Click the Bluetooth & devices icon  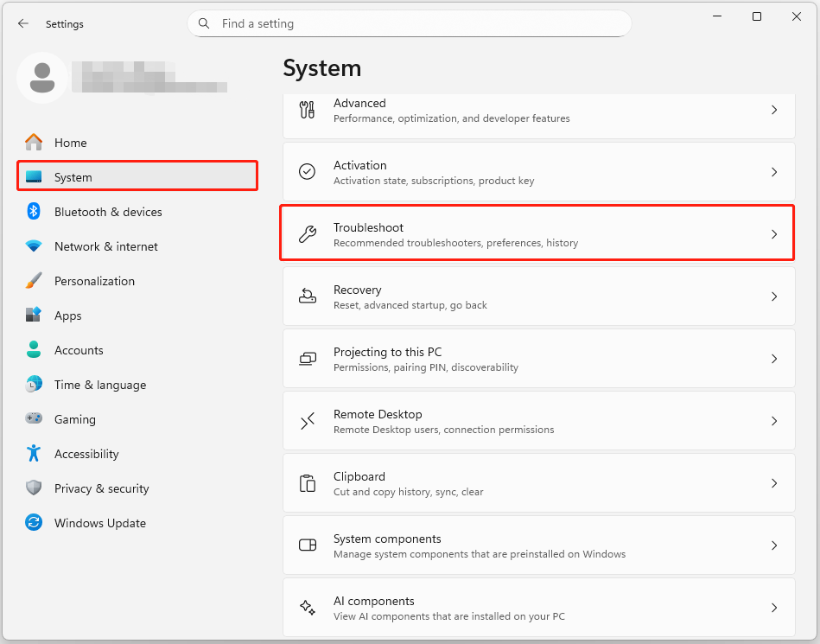click(33, 212)
